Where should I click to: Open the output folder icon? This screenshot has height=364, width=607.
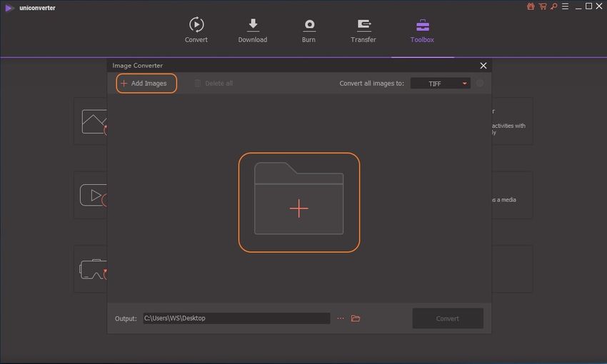point(356,318)
